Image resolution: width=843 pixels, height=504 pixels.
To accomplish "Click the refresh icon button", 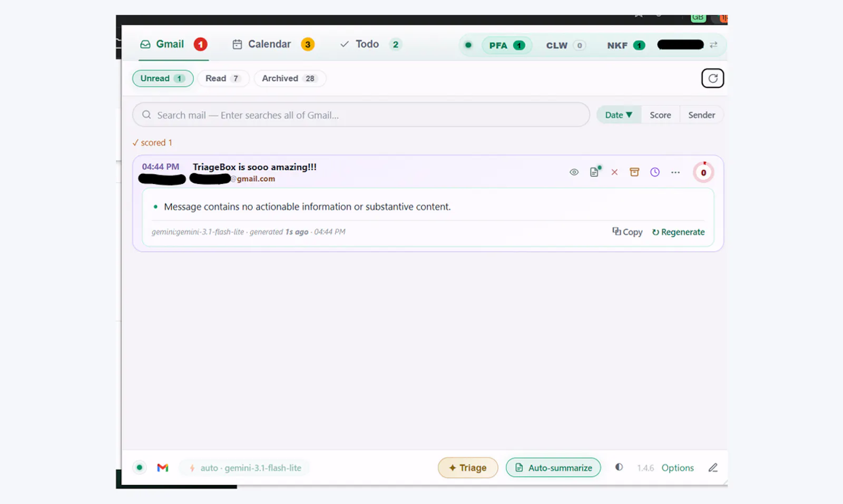I will 712,78.
